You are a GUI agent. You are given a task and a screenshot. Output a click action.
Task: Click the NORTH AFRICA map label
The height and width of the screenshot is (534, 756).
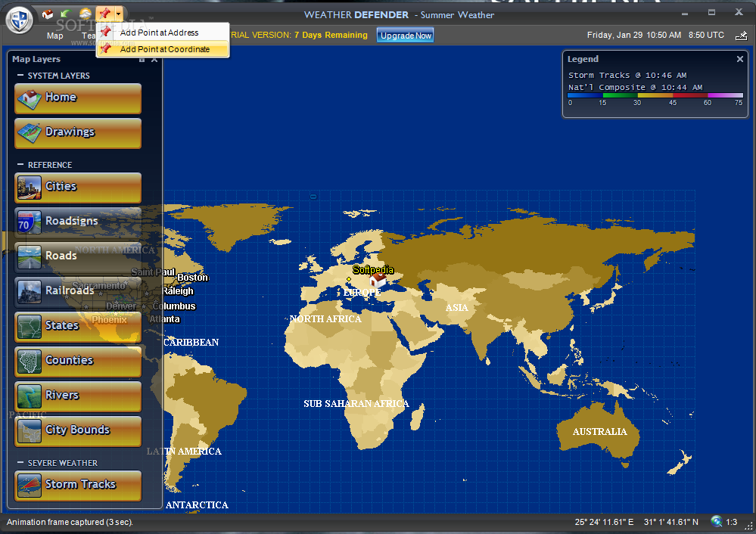coord(325,318)
